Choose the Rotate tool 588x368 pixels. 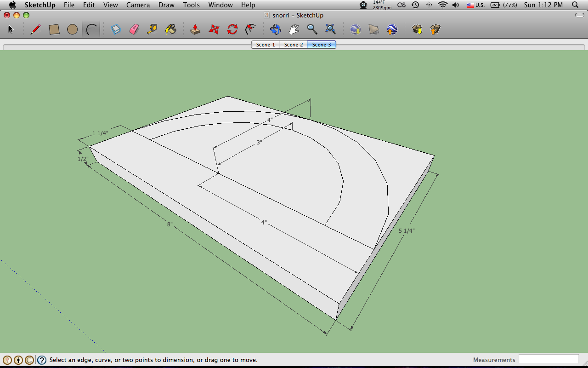(232, 29)
